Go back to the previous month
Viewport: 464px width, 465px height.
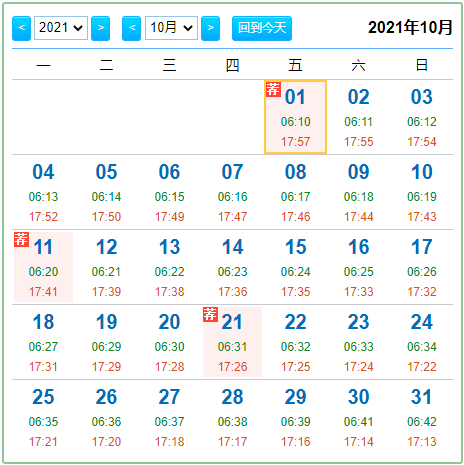click(131, 28)
